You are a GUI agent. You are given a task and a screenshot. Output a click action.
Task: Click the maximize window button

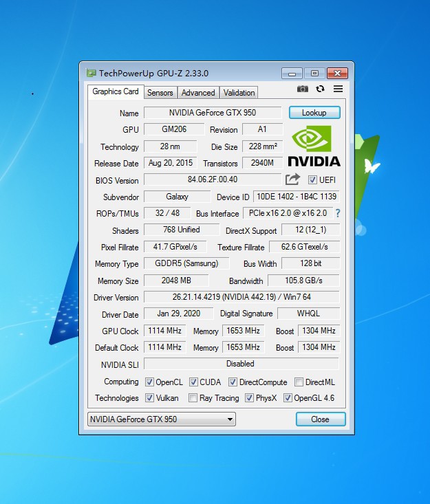pos(314,74)
